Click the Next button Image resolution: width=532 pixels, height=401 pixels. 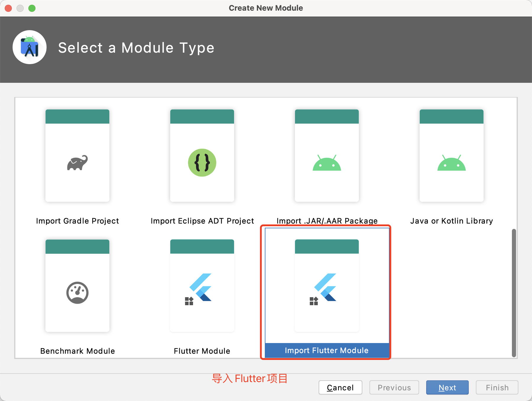[447, 387]
